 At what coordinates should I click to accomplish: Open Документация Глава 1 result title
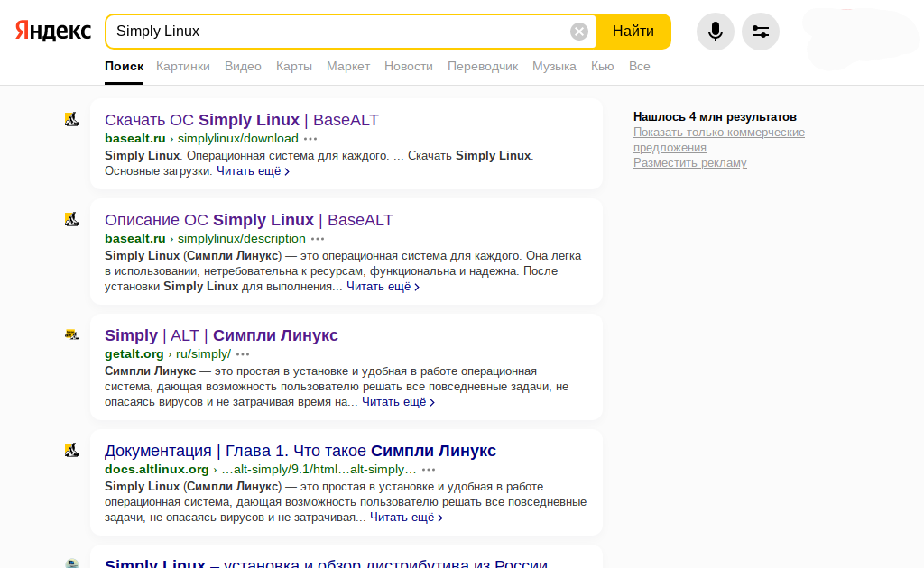(x=300, y=451)
